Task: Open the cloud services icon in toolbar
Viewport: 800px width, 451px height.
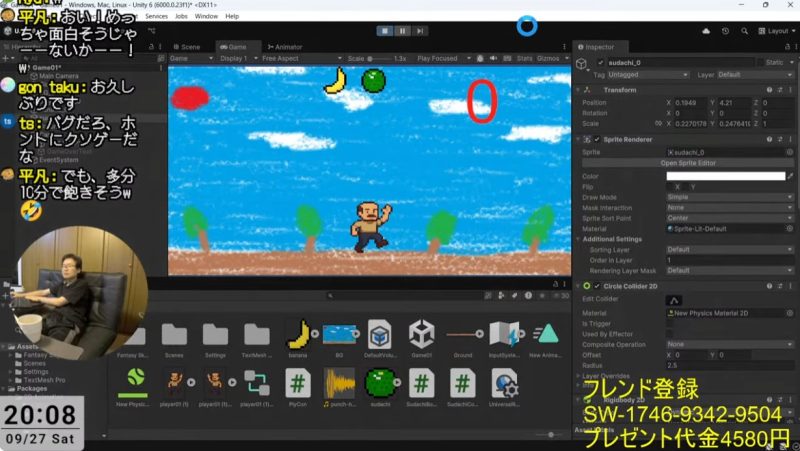Action: [x=706, y=31]
